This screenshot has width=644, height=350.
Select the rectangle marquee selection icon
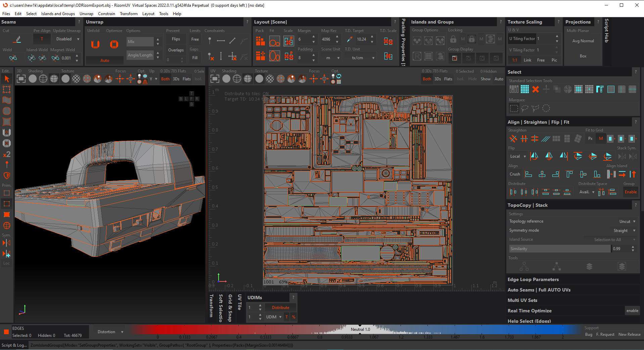tap(514, 108)
